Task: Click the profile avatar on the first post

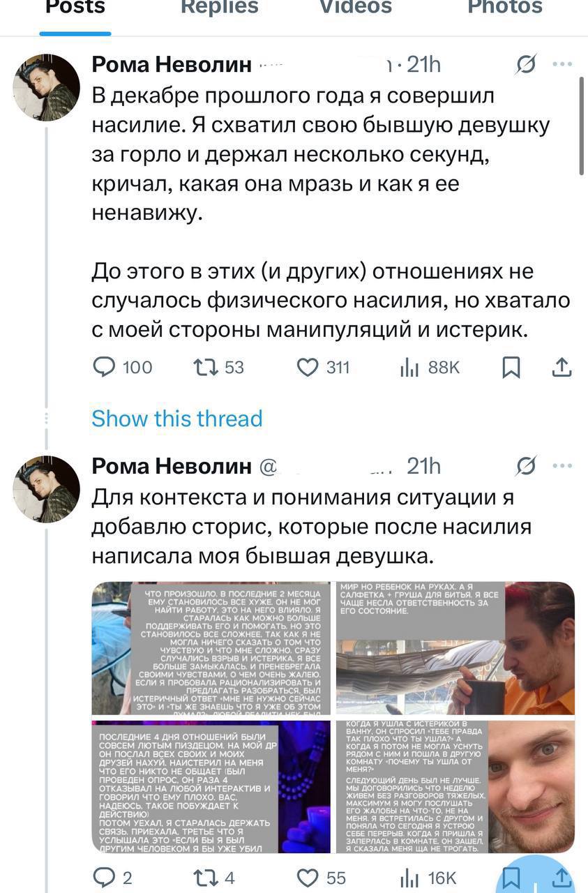Action: 46,88
